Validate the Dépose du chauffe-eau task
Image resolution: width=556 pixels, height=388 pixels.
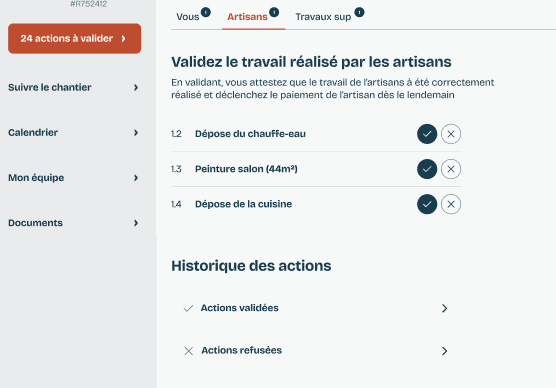click(427, 134)
